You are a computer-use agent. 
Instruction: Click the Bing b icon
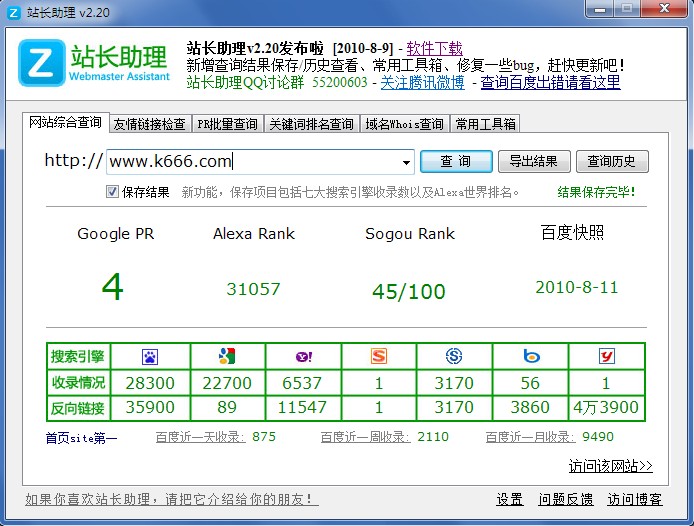(531, 356)
